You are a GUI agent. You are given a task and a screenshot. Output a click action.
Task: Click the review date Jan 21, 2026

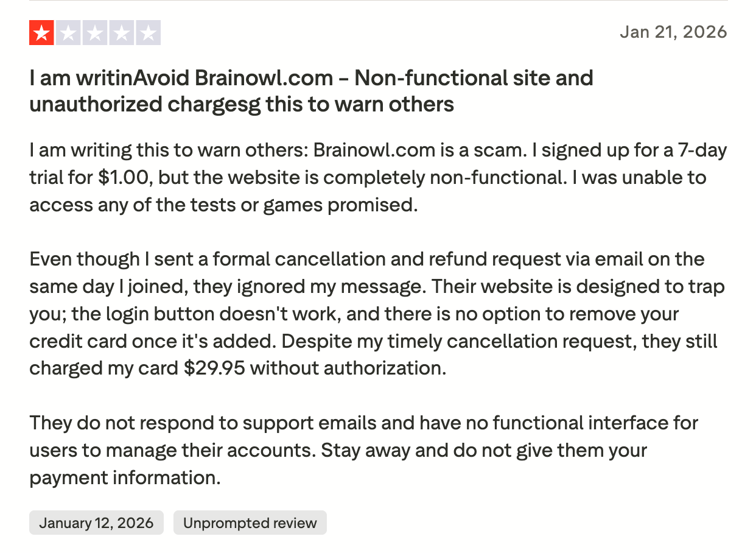click(x=673, y=32)
